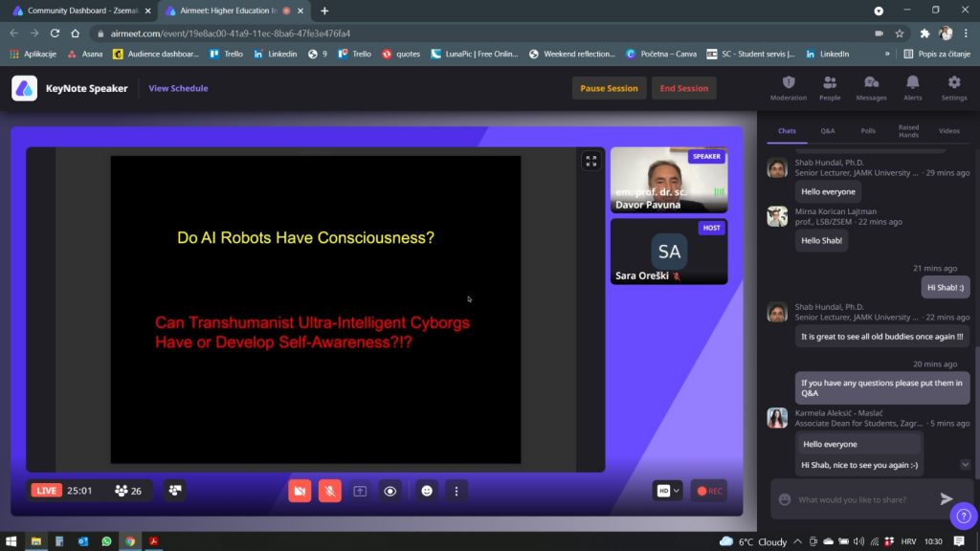Screen dimensions: 980x551
Task: Toggle the eye visibility icon
Action: [x=390, y=491]
